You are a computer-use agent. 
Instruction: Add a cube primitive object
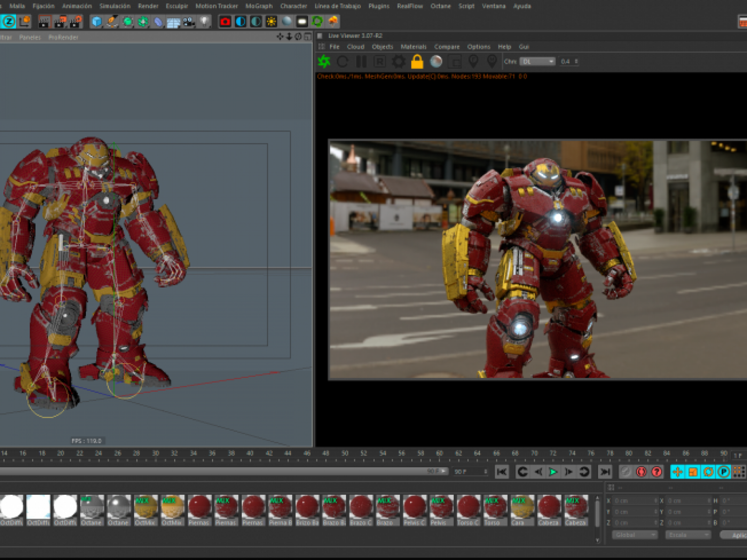(x=97, y=21)
